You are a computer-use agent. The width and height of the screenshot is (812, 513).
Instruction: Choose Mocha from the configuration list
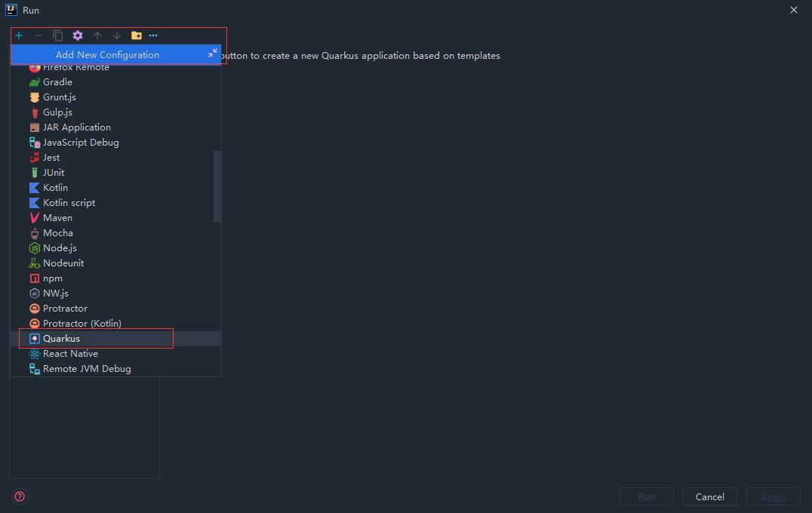coord(116,233)
